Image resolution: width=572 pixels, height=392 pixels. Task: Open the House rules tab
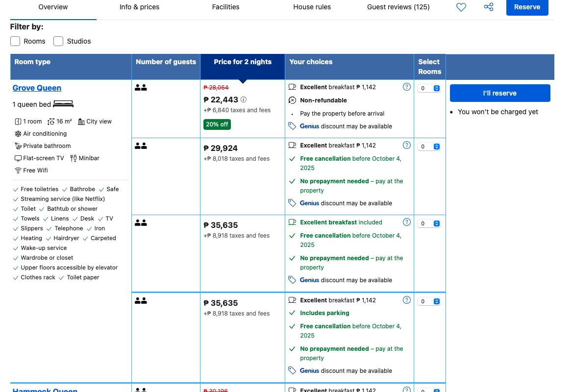[312, 7]
